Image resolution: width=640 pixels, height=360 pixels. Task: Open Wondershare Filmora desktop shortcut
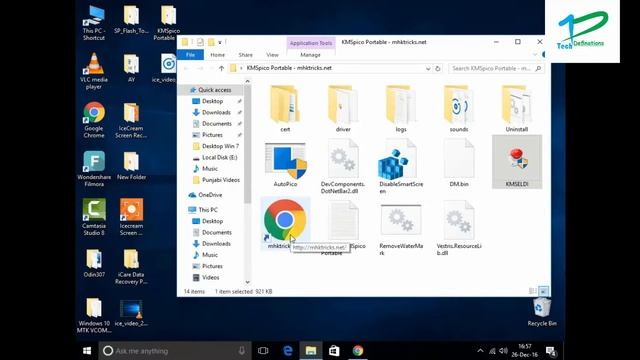click(94, 169)
